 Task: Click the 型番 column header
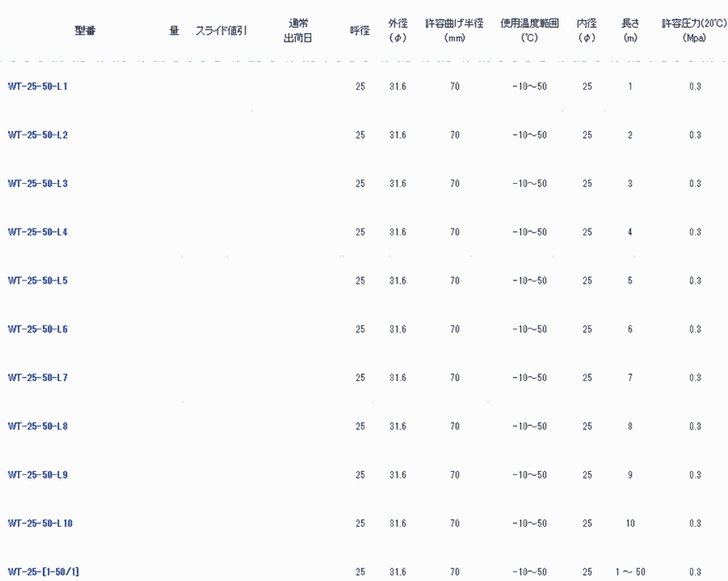coord(85,30)
